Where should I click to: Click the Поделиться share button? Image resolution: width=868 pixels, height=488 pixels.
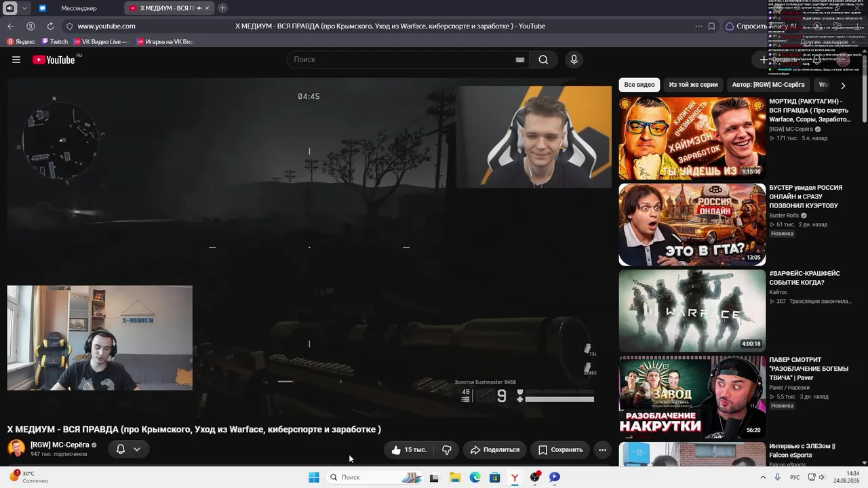495,449
